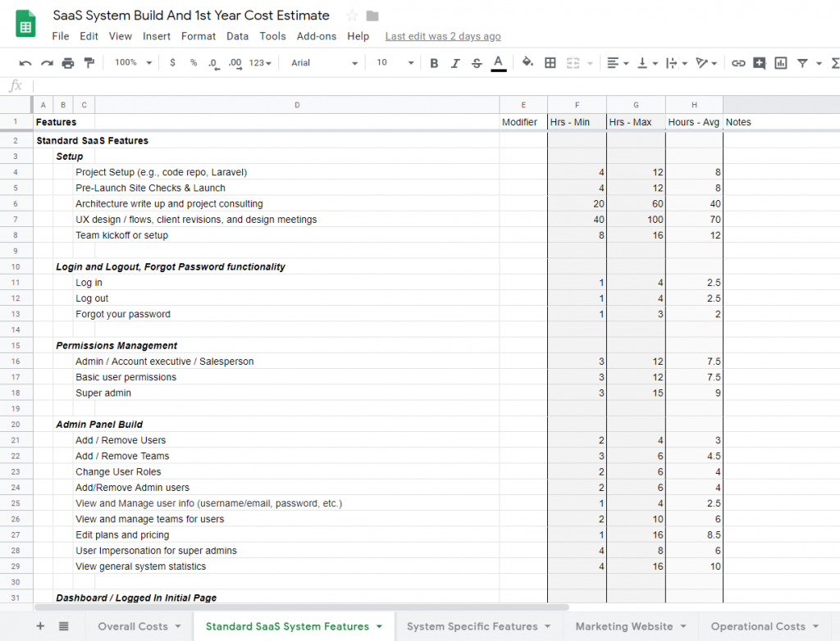The height and width of the screenshot is (641, 840).
Task: Open the Arial font dropdown
Action: coord(324,63)
